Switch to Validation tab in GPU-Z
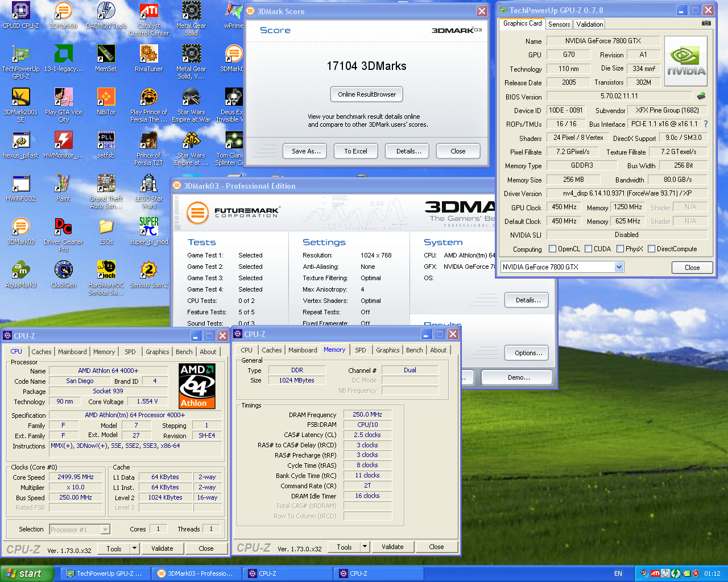 [589, 24]
